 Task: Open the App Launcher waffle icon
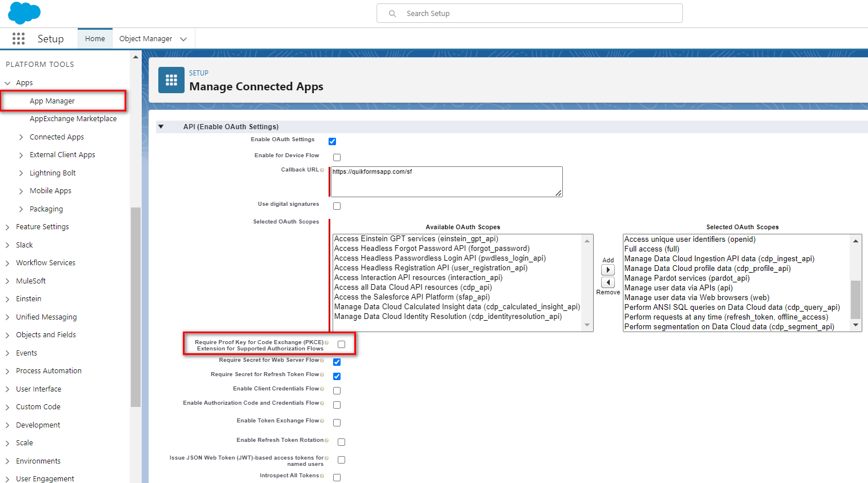point(18,38)
